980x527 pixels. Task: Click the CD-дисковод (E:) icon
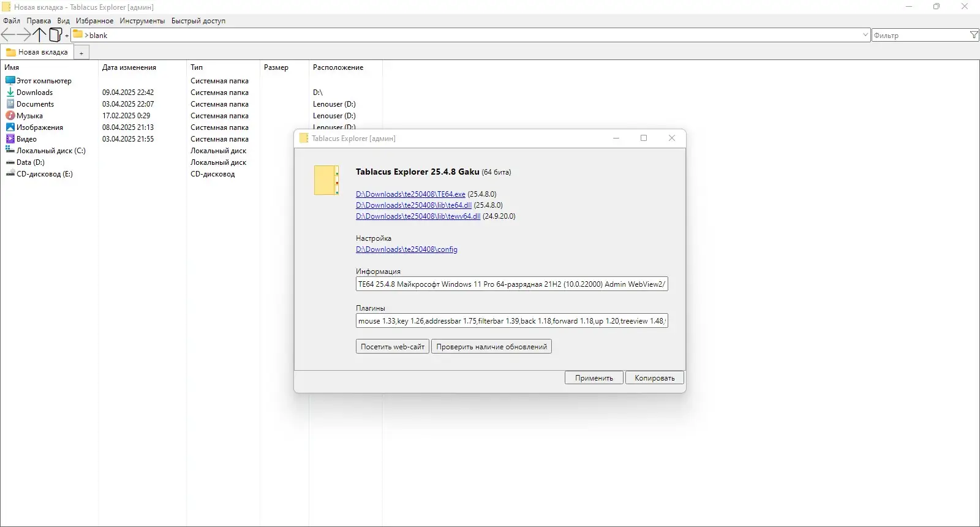[10, 173]
